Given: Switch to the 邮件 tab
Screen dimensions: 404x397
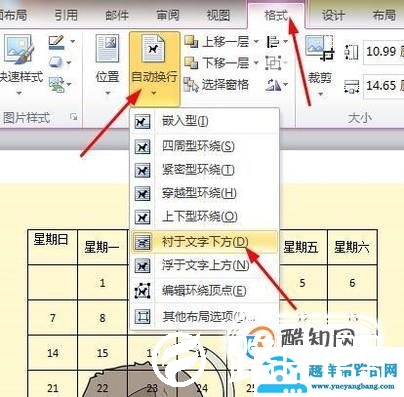Looking at the screenshot, I should point(117,15).
